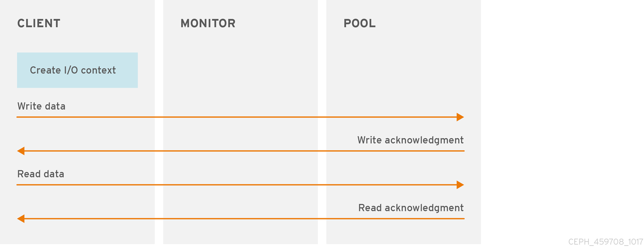This screenshot has width=644, height=250.
Task: Click the Read data arrowhead
Action: [x=460, y=185]
